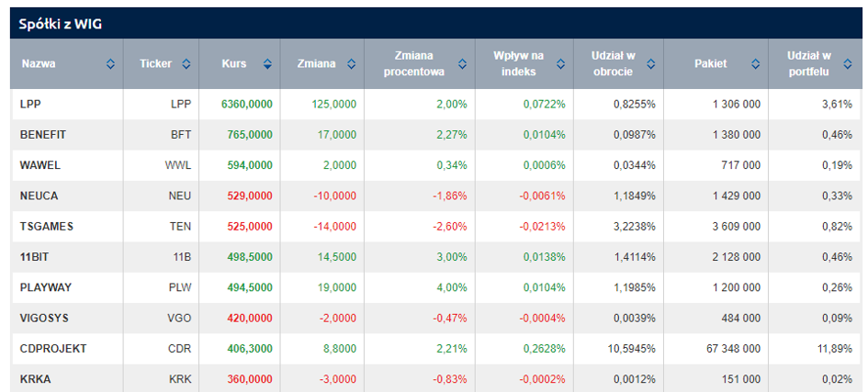Image resolution: width=868 pixels, height=392 pixels.
Task: Click the ticker text CDR
Action: pyautogui.click(x=179, y=349)
